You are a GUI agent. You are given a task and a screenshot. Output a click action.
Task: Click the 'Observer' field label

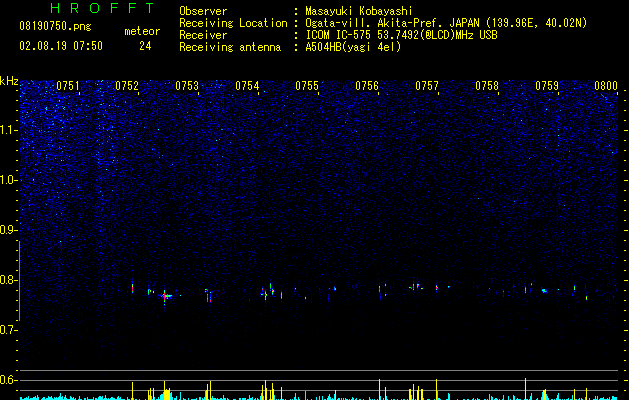point(203,11)
